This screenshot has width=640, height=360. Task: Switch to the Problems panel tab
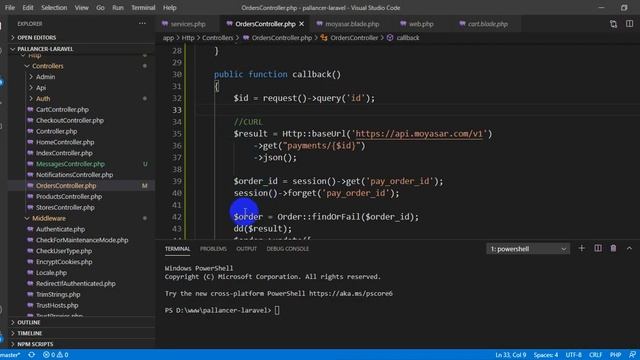pos(213,249)
